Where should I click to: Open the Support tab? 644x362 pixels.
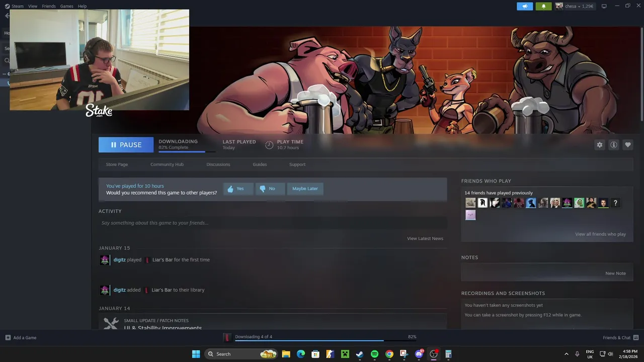pyautogui.click(x=297, y=164)
